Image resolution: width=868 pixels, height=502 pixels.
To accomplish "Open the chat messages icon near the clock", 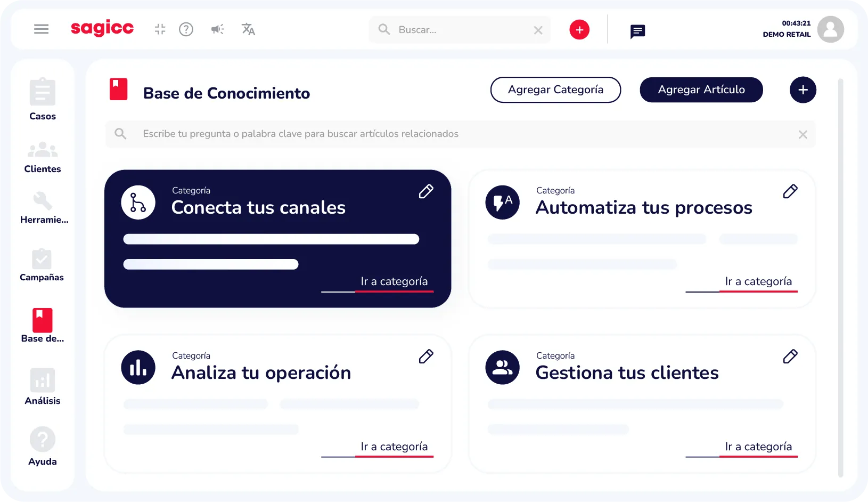I will [x=637, y=31].
